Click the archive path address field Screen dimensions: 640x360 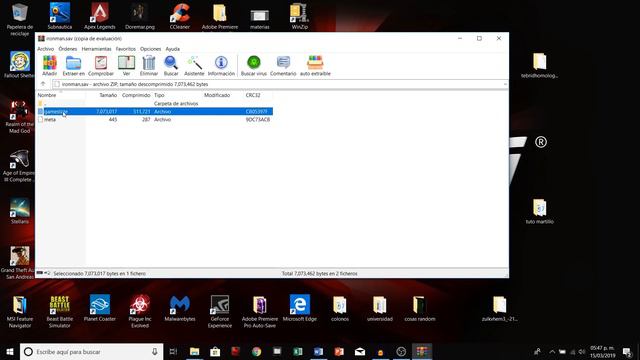tap(280, 84)
